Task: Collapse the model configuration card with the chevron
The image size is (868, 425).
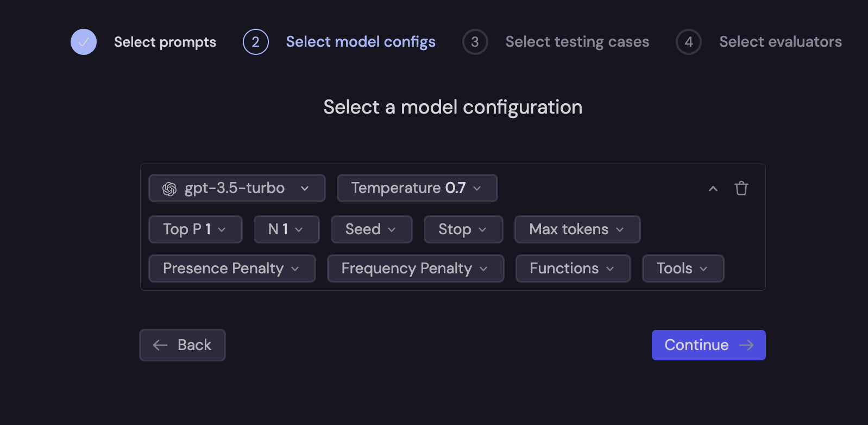Action: [x=713, y=188]
